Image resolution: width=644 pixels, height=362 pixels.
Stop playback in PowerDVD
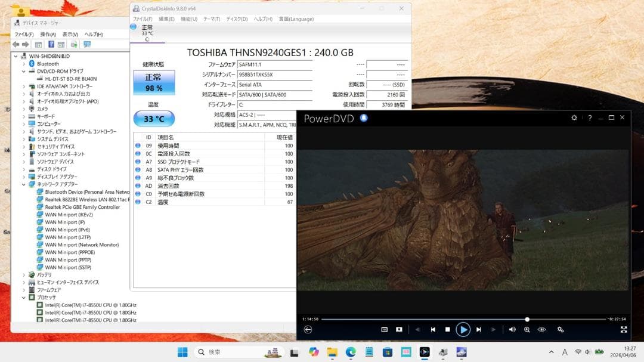tap(448, 330)
